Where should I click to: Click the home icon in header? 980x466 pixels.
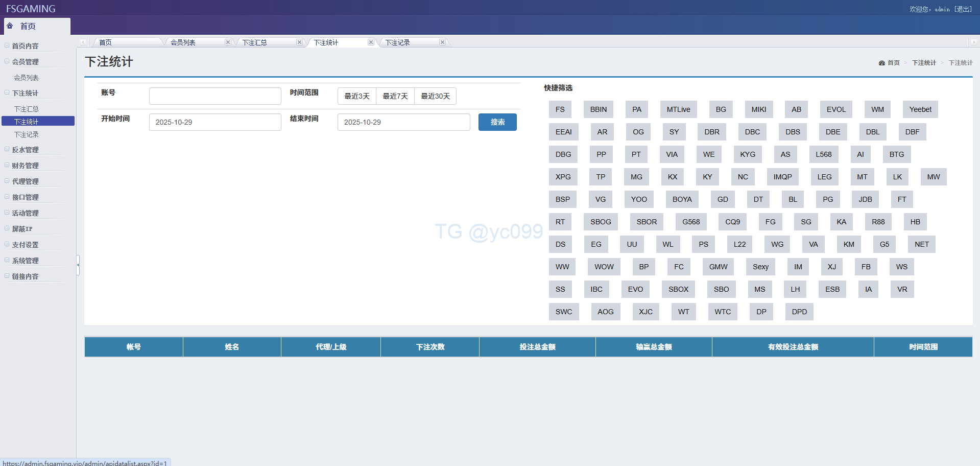[x=10, y=26]
